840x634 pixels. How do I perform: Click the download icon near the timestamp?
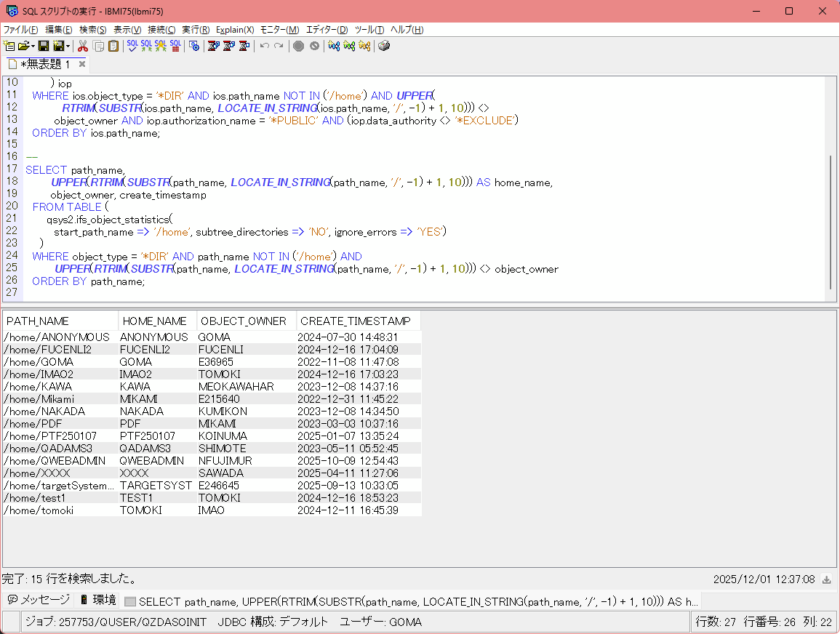tap(827, 579)
